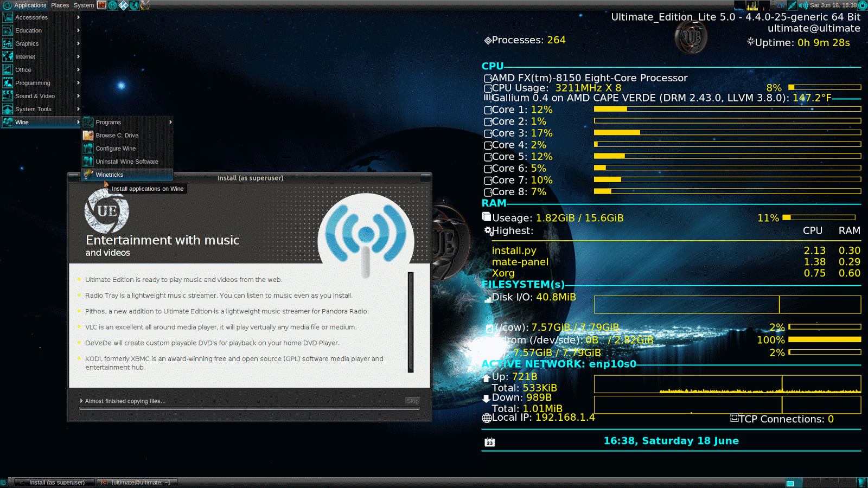Click 'Entertainment with music' slide heading

(x=162, y=240)
